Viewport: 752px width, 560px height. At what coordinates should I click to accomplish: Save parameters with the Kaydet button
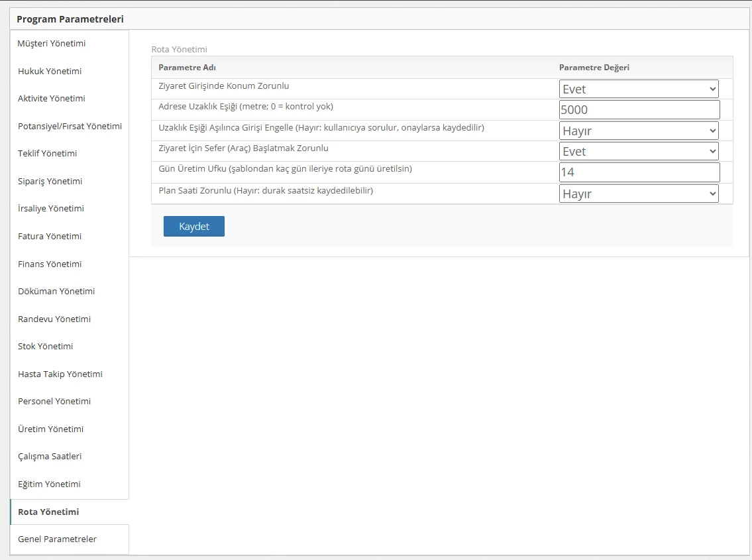(x=193, y=227)
